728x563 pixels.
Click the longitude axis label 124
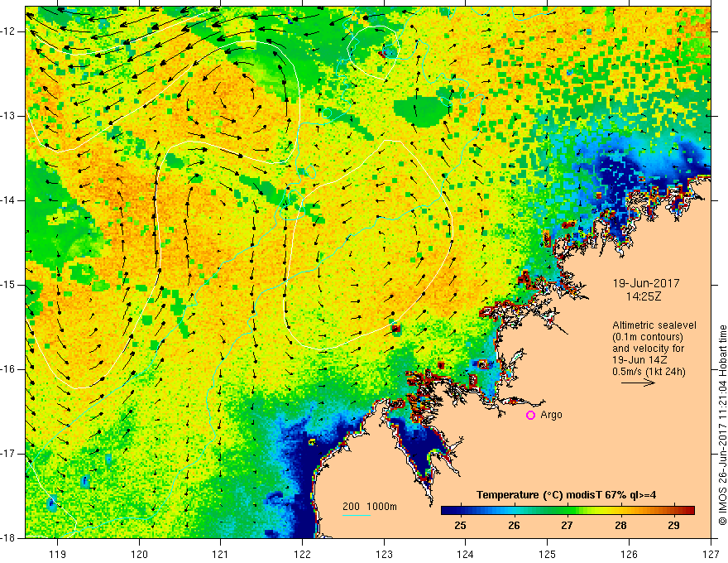(x=466, y=554)
